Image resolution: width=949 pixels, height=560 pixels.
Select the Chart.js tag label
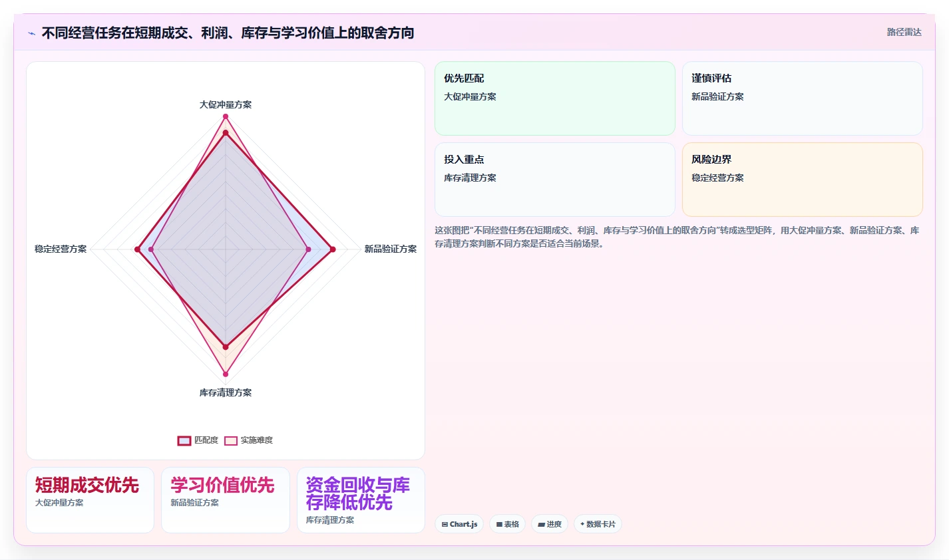point(463,524)
